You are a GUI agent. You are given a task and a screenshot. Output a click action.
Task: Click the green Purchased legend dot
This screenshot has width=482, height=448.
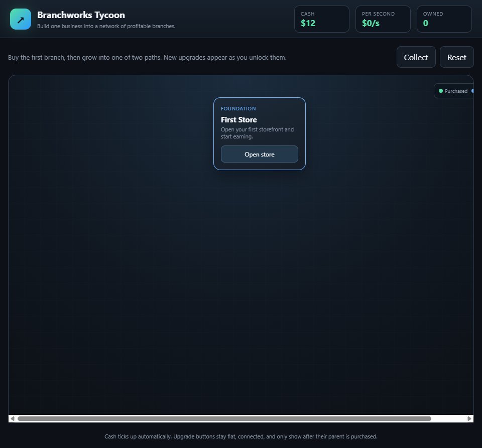pyautogui.click(x=440, y=91)
